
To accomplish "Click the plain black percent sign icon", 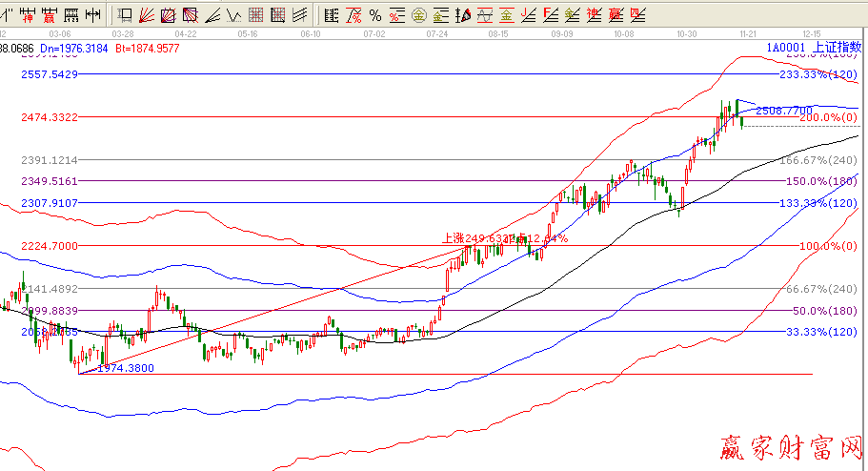I will (375, 15).
